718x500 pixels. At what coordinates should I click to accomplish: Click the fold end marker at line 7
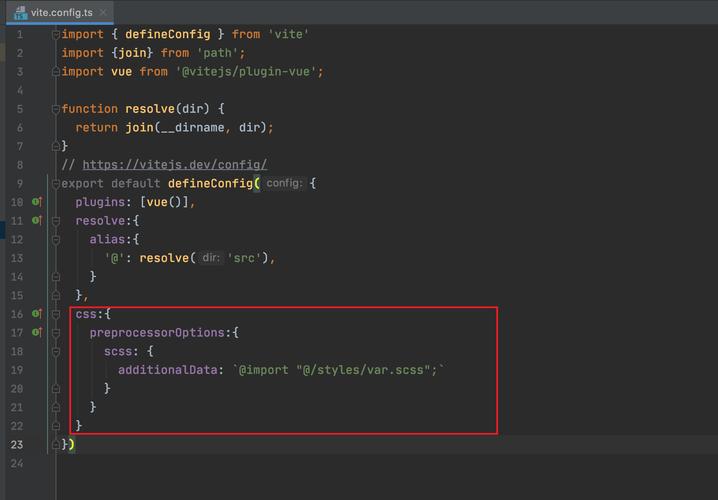point(56,146)
